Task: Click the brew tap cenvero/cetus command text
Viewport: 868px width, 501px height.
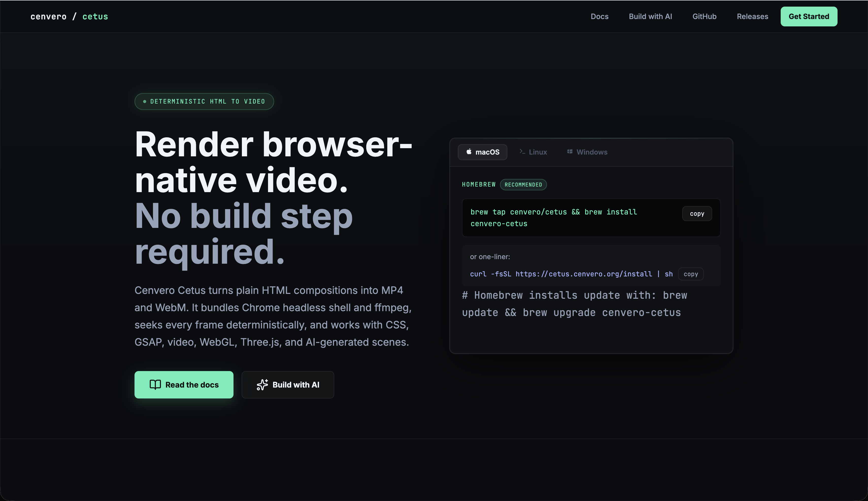Action: [x=554, y=218]
